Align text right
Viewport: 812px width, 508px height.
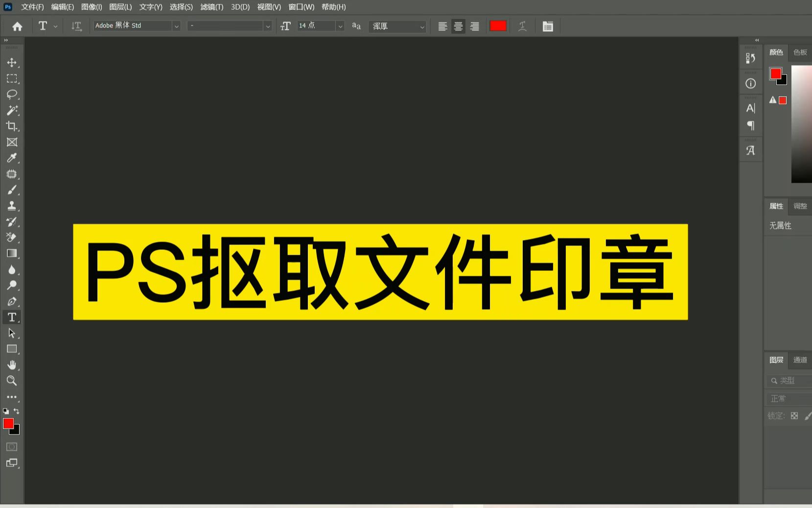coord(474,26)
